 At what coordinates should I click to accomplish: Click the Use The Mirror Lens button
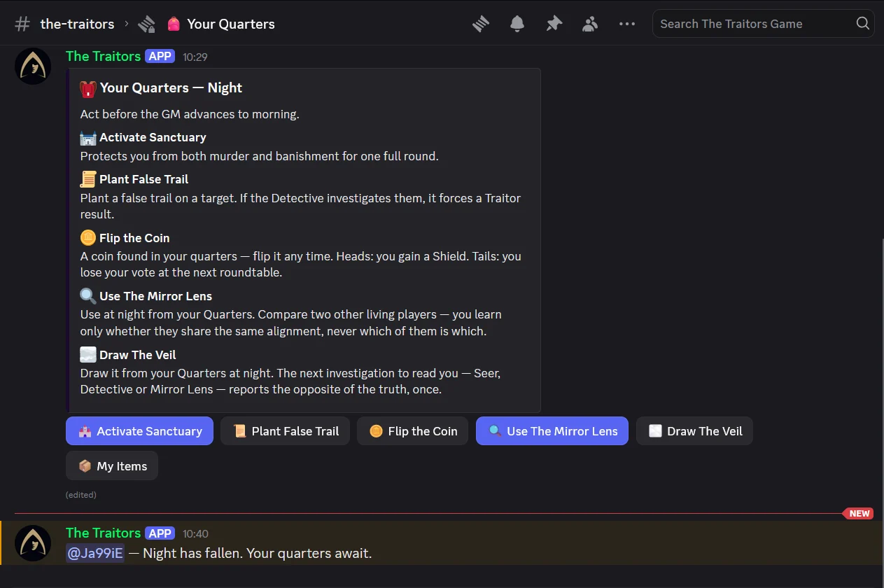[552, 431]
